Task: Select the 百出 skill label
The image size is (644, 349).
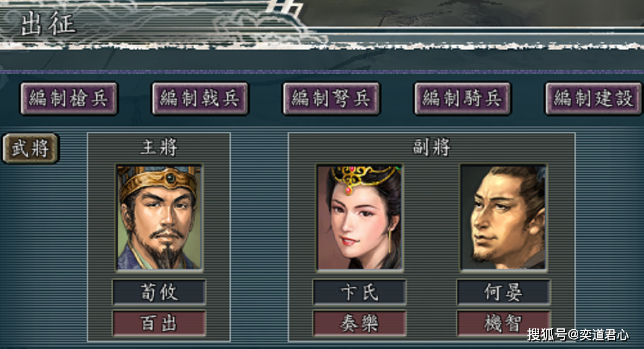Action: pyautogui.click(x=159, y=324)
